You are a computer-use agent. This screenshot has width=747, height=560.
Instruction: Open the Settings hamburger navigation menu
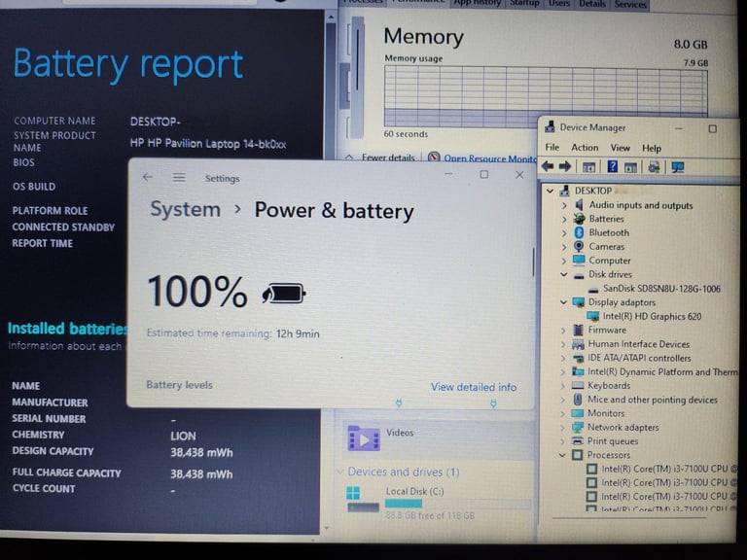click(x=179, y=178)
